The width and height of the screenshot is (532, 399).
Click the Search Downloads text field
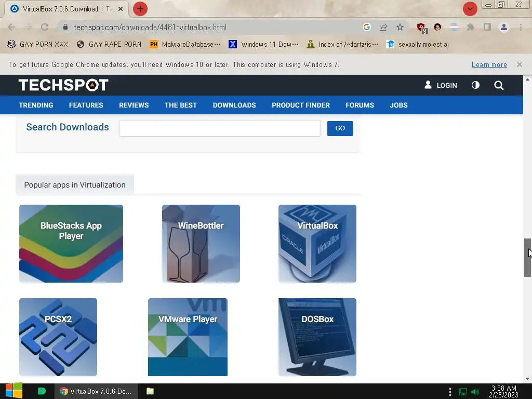[x=220, y=128]
